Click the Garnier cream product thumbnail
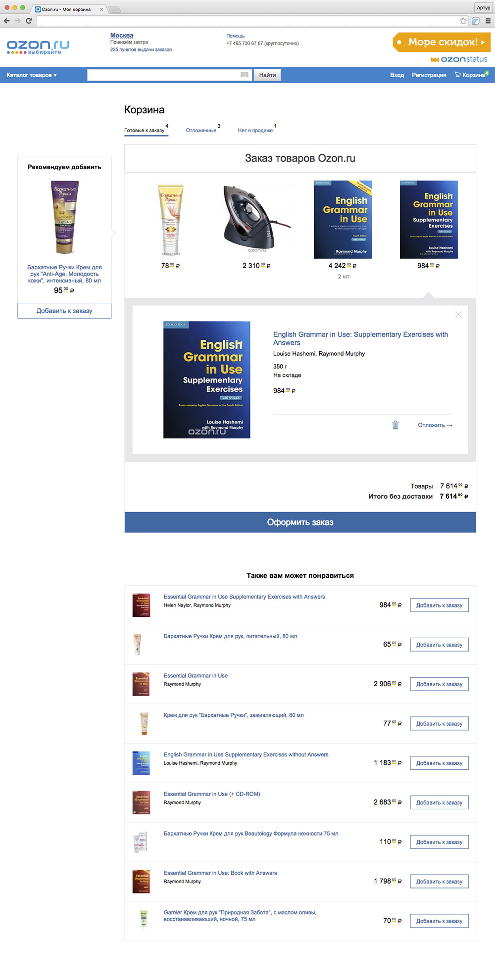The image size is (495, 980). (144, 921)
